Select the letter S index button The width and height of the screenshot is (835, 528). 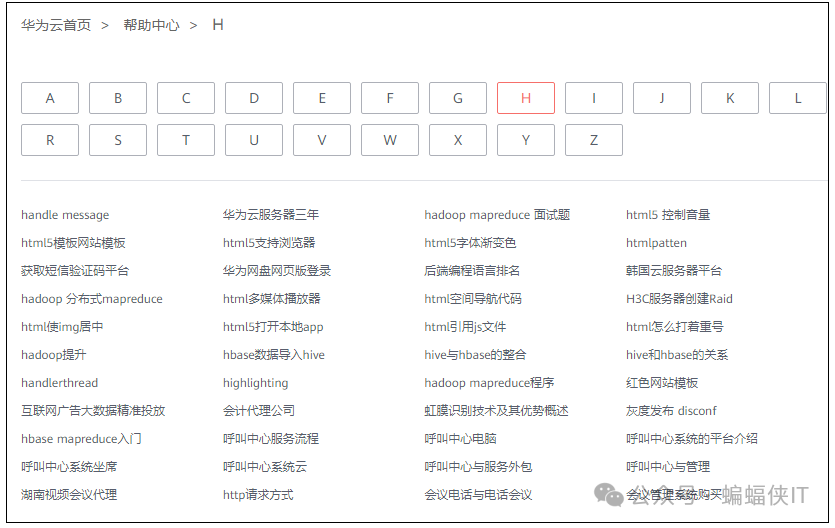pos(118,140)
